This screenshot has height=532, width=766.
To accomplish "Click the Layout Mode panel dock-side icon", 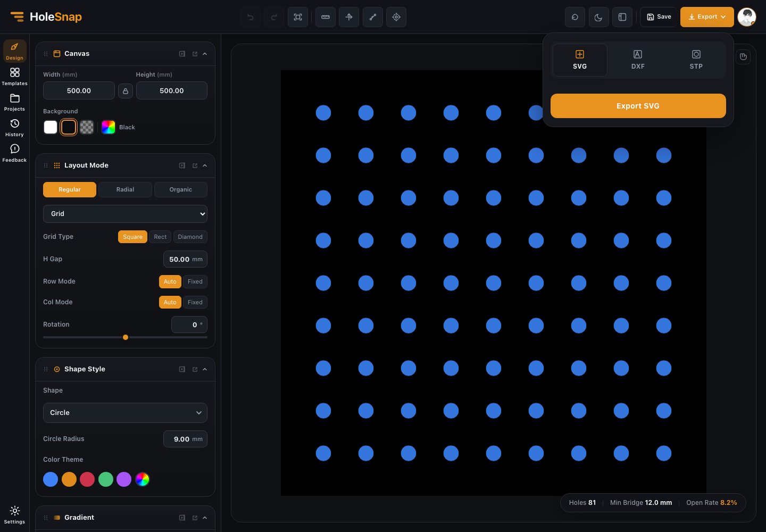I will 182,165.
